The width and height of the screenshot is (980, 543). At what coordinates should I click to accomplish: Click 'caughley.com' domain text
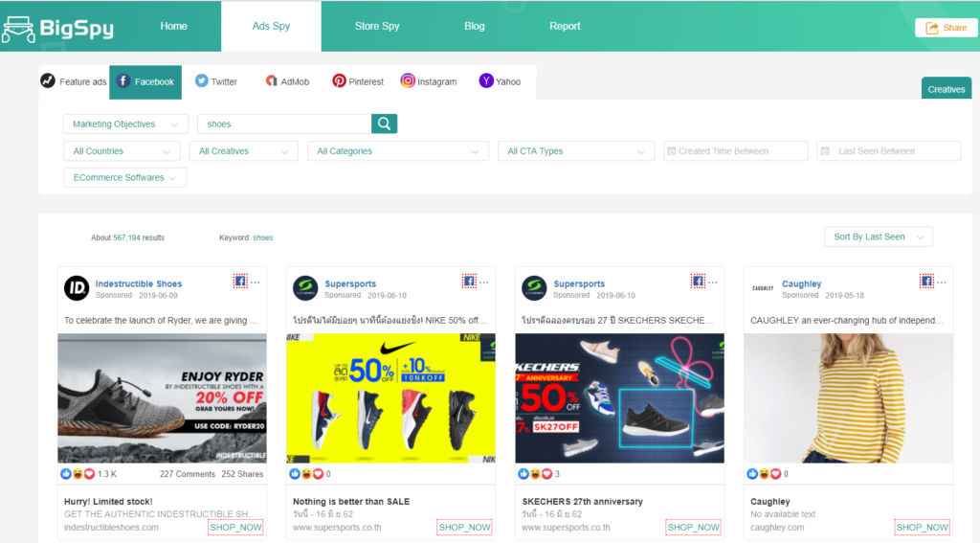(x=777, y=528)
